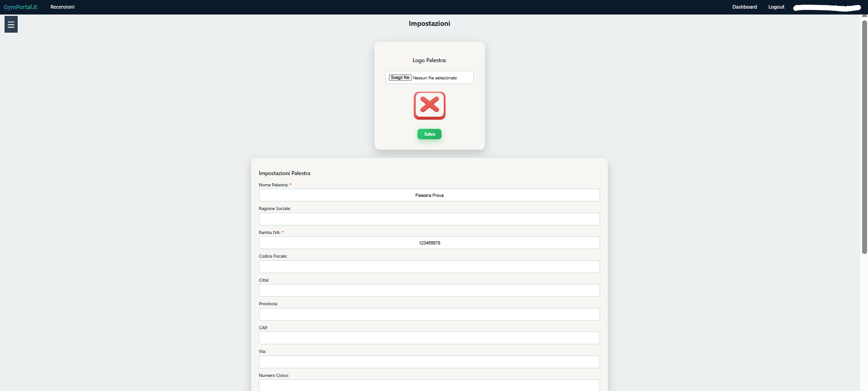The width and height of the screenshot is (868, 391).
Task: Select the Partita IVA text field
Action: coord(429,243)
